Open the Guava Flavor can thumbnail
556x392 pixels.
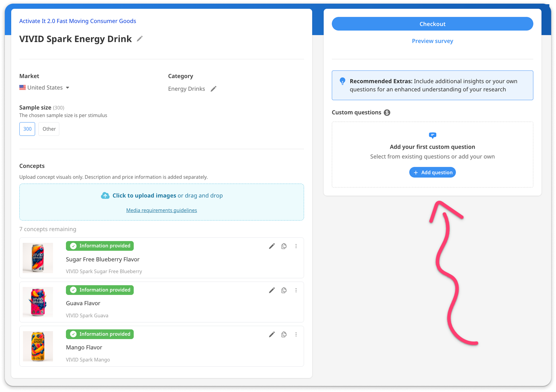pyautogui.click(x=38, y=302)
